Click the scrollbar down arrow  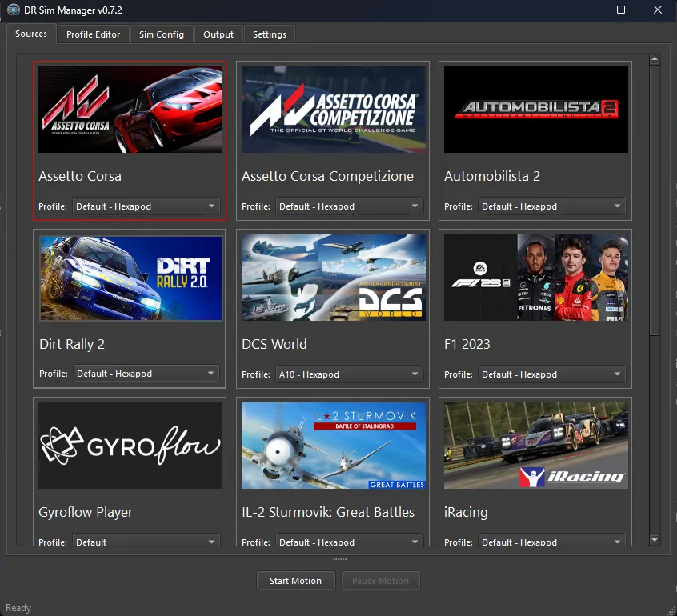tap(655, 539)
